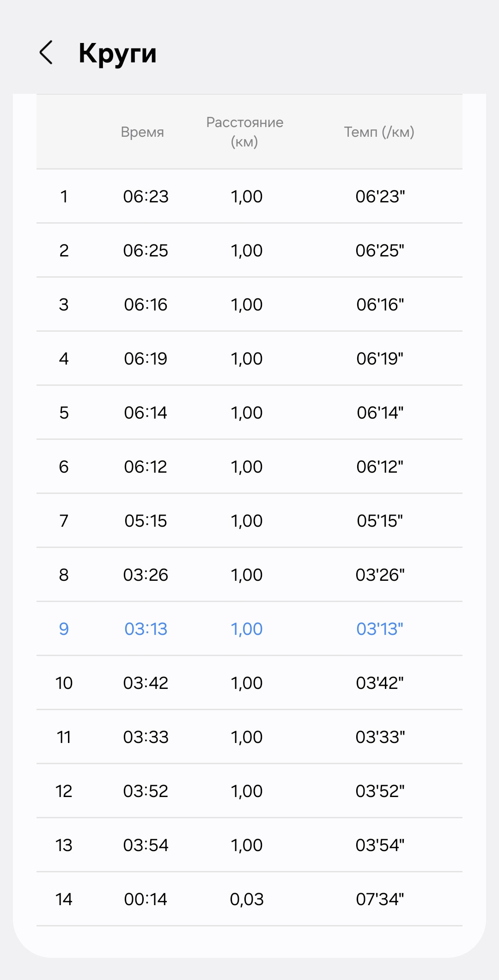Tap the Расстояние (км) column header
The width and height of the screenshot is (499, 980).
tap(245, 132)
